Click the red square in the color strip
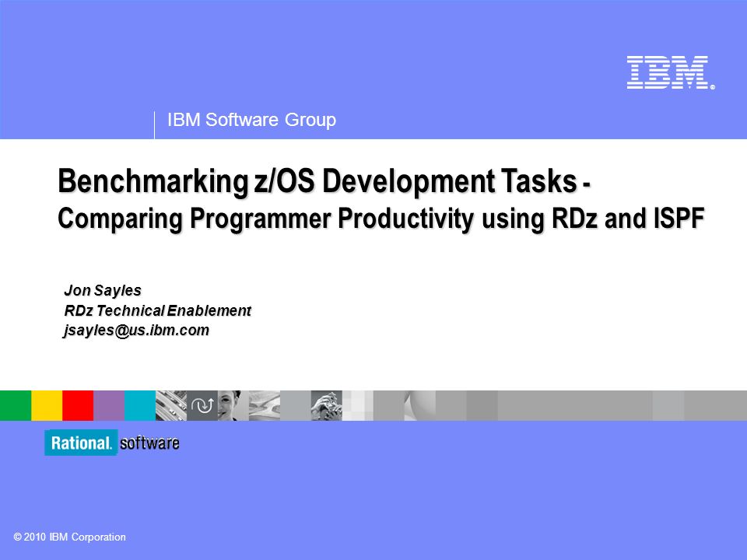Image resolution: width=747 pixels, height=560 pixels. pos(78,405)
